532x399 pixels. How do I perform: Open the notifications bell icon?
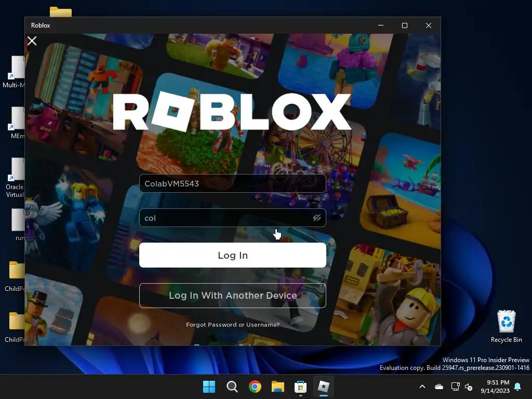pyautogui.click(x=518, y=387)
